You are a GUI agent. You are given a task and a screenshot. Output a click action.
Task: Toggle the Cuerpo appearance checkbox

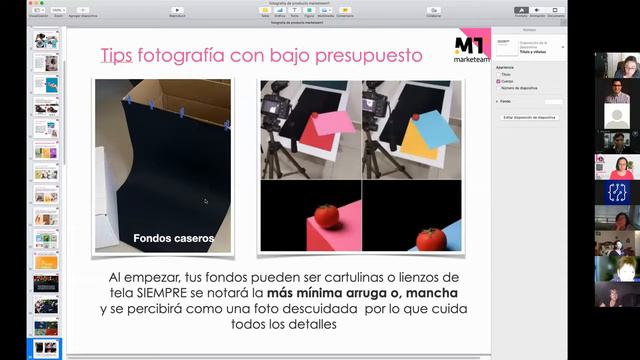click(498, 81)
